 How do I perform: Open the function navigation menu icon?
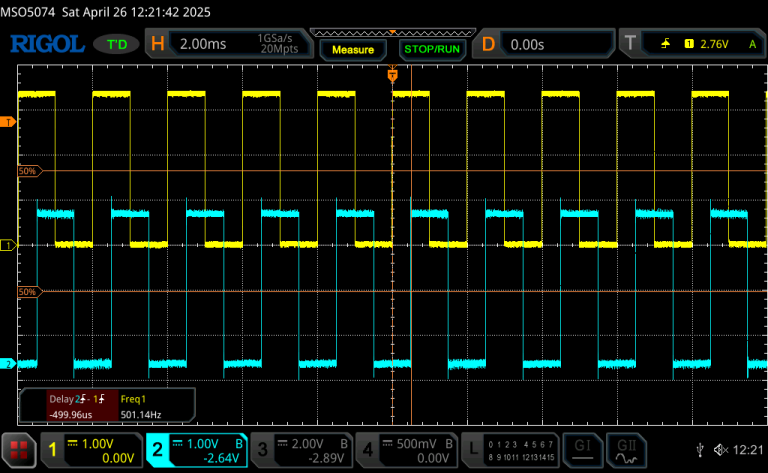(x=19, y=451)
